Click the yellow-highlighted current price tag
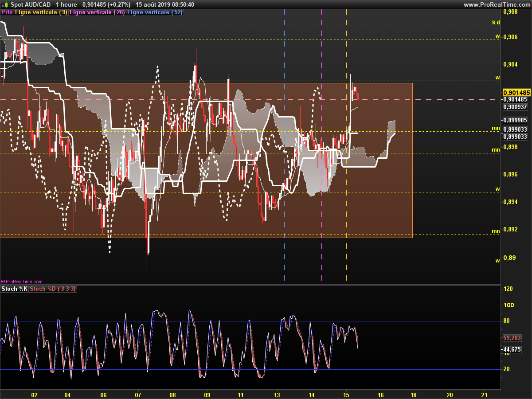 click(516, 92)
